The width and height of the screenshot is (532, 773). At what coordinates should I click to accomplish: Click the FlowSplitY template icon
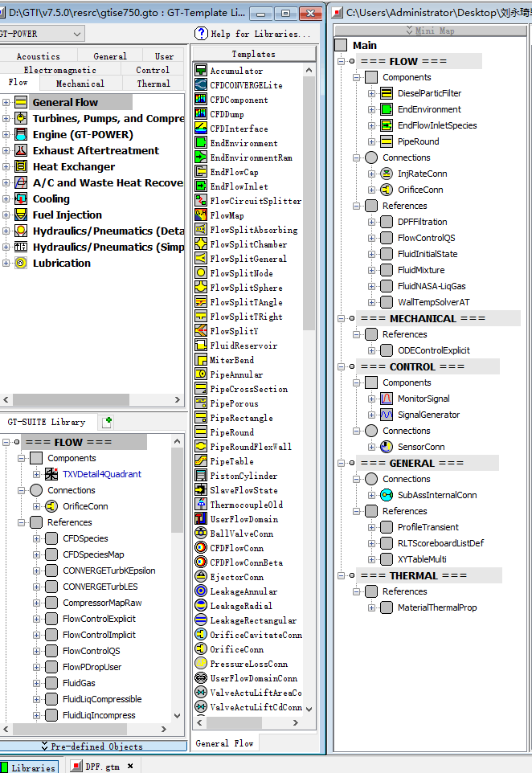coord(201,330)
